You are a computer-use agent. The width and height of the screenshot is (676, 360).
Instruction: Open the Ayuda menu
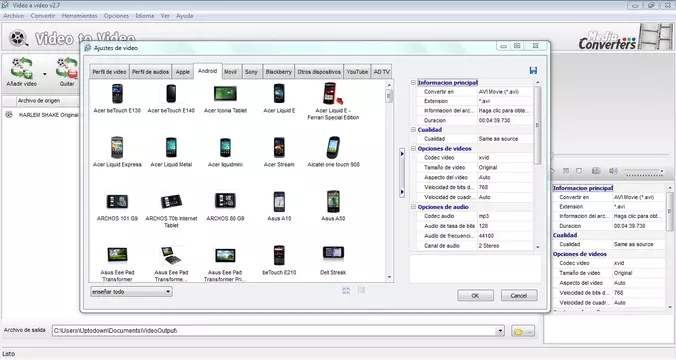185,16
